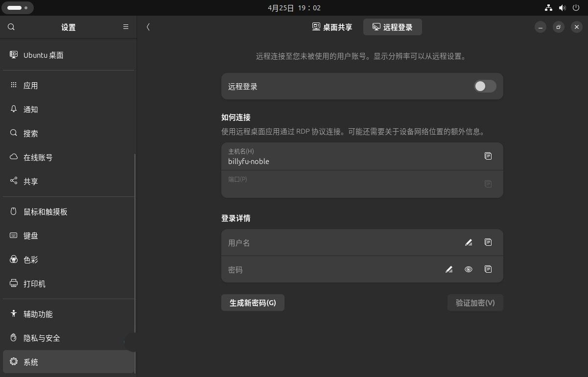Click the 验证加密(V) button

(474, 303)
